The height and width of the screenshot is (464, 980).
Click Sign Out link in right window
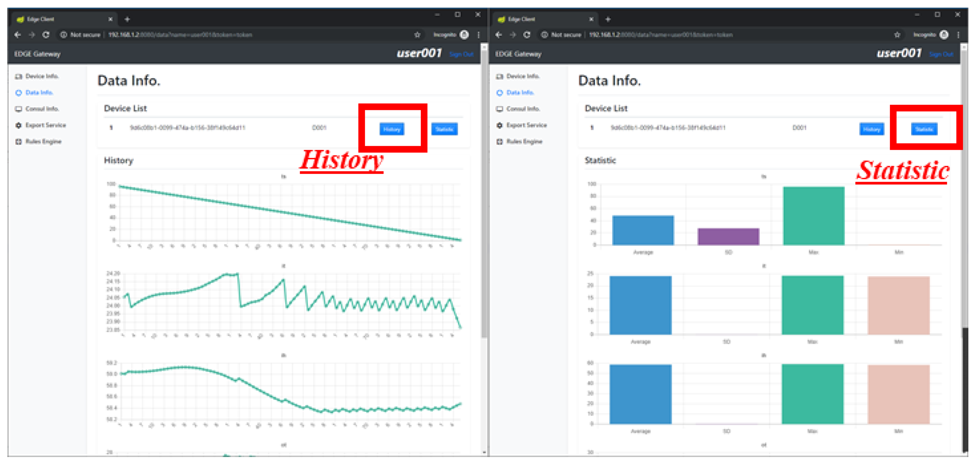coord(941,54)
